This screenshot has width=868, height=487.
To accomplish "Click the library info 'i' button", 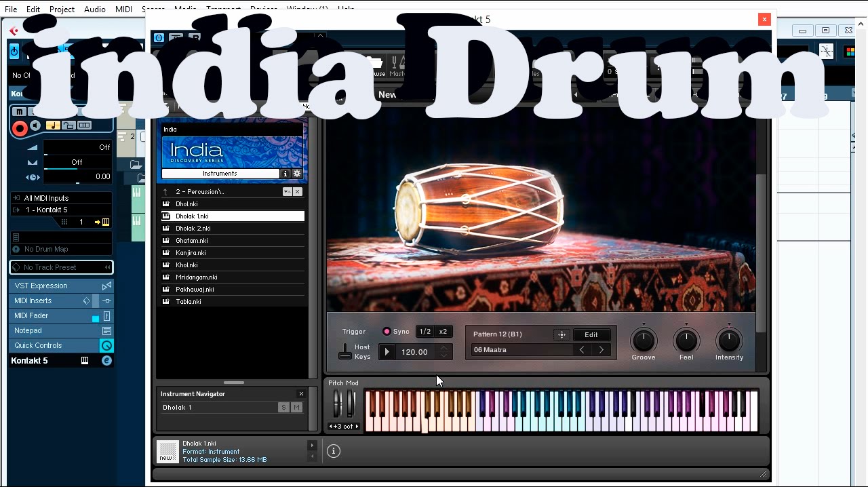I will click(285, 174).
